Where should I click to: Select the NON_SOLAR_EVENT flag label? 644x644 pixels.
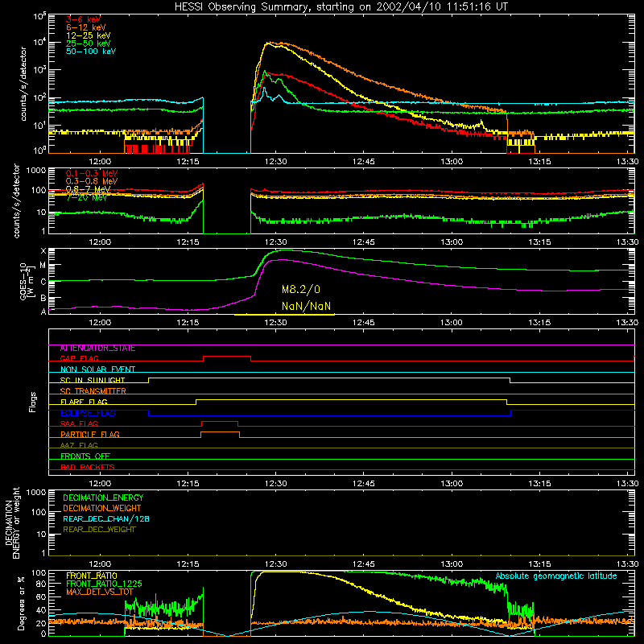tap(97, 369)
